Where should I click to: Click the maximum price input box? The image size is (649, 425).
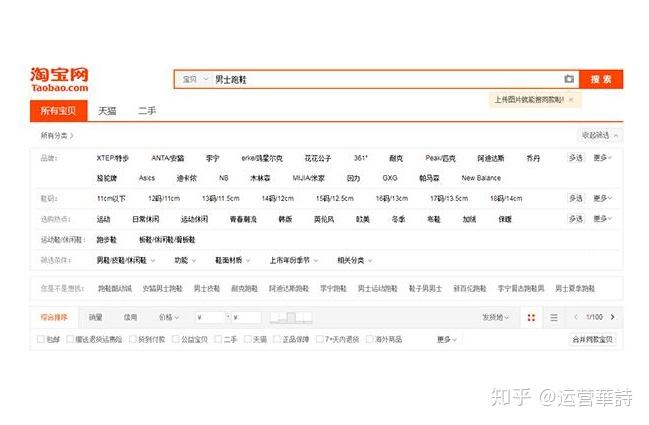pos(247,317)
